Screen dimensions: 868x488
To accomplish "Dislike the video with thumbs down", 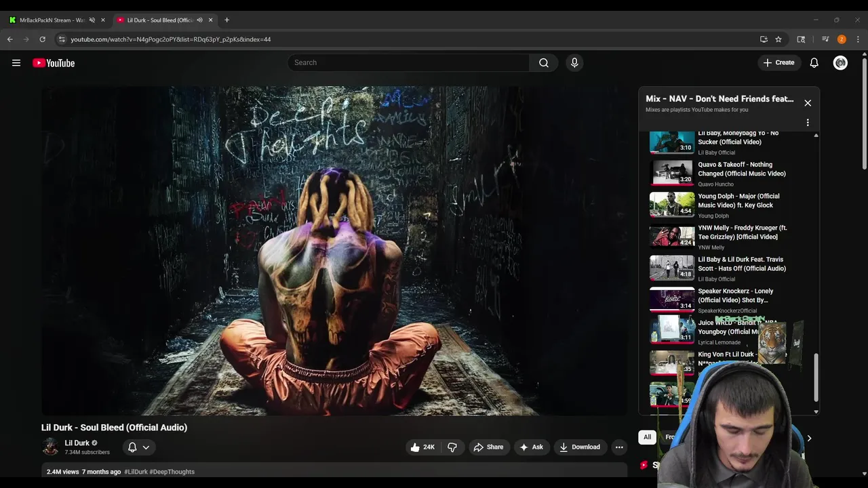I will coord(452,447).
